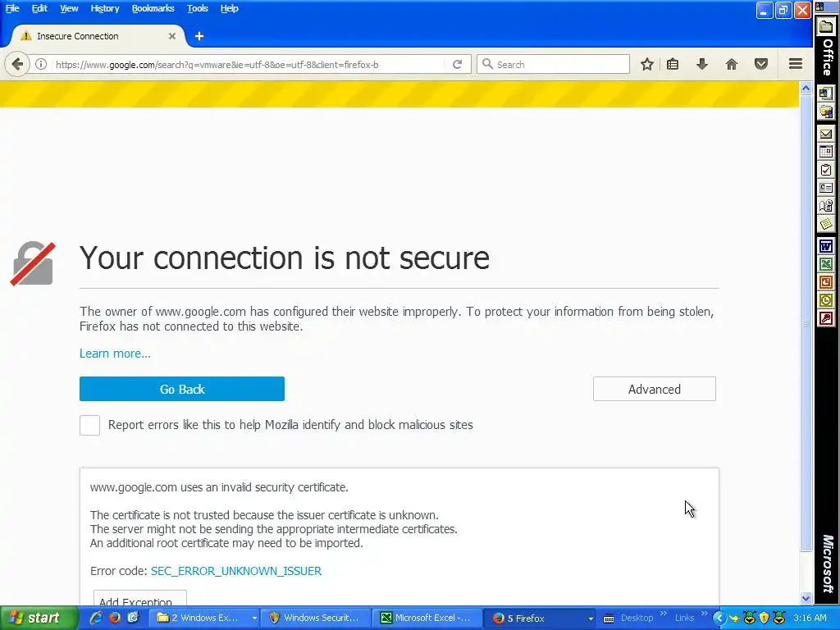Open the Pocket icon in toolbar
This screenshot has width=840, height=630.
click(x=760, y=64)
